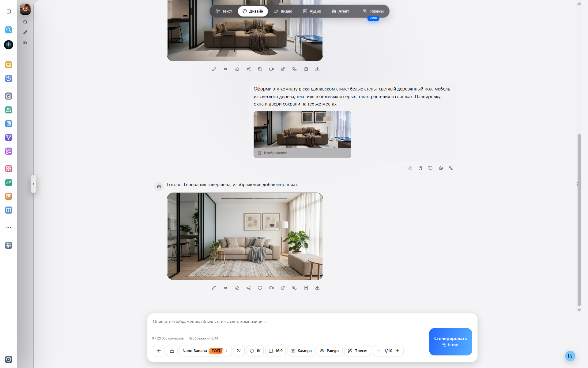
Task: Click the download icon under the brown sofa image
Action: [317, 69]
